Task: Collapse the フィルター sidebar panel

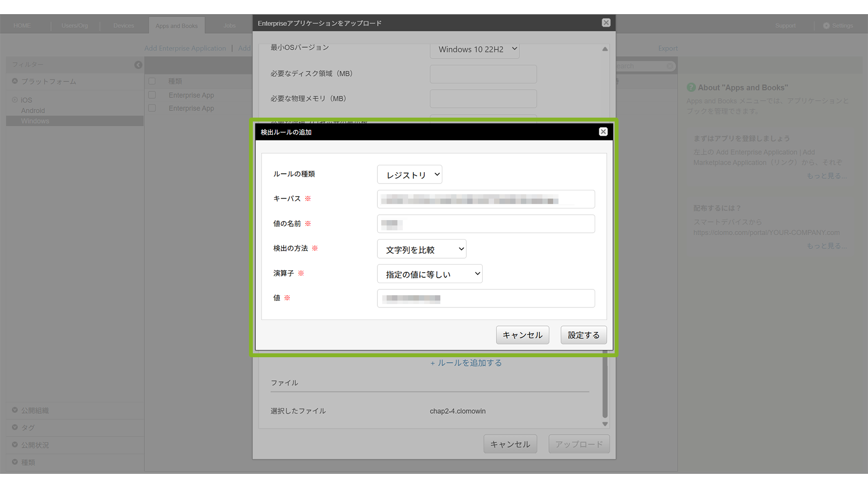Action: [138, 65]
